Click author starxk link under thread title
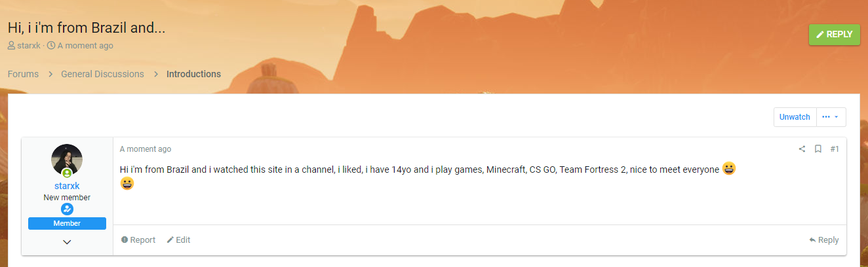Screen dimensions: 868x267 (x=28, y=46)
